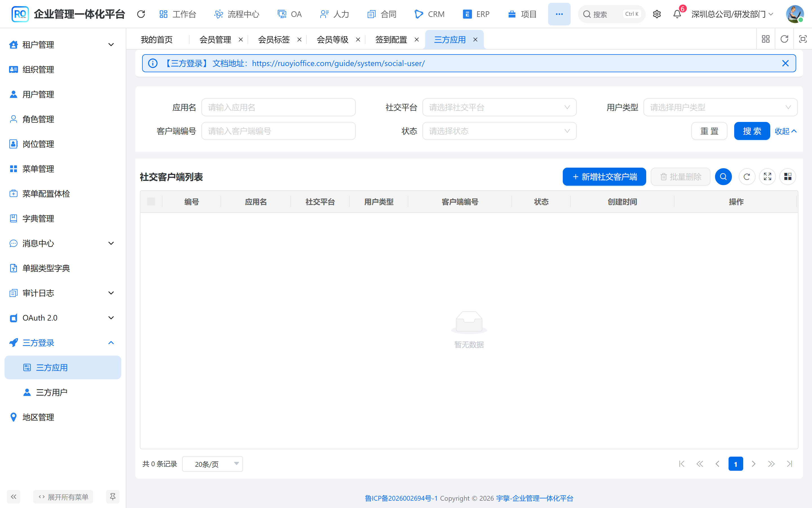812x508 pixels.
Task: Go to first page icon
Action: [x=681, y=464]
